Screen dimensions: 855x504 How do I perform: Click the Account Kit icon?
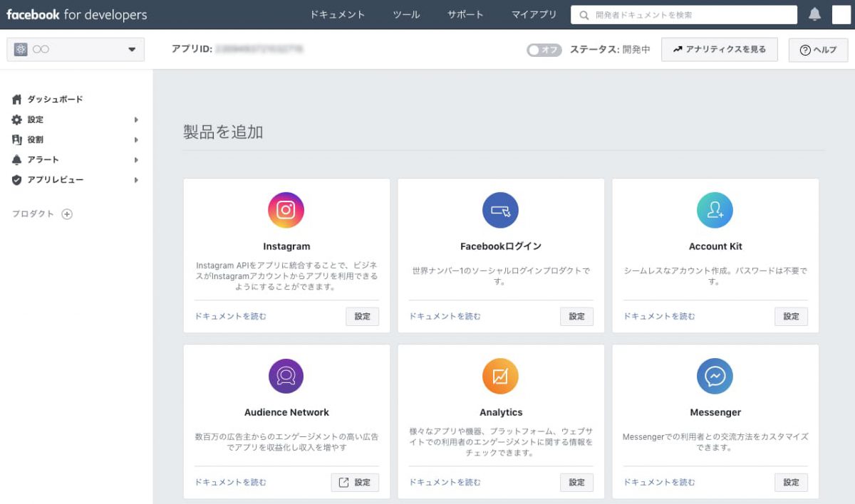[x=715, y=210]
